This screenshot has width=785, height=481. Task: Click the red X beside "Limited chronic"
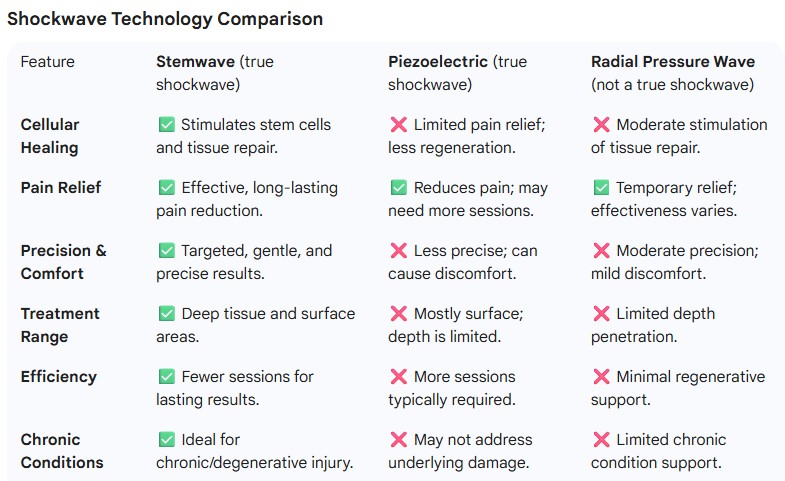[601, 440]
